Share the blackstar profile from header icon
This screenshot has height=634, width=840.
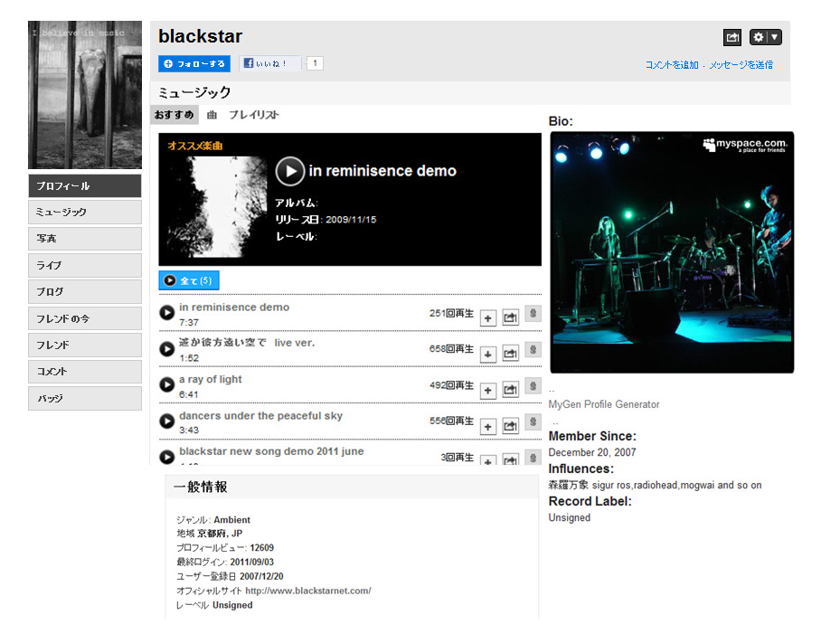click(732, 37)
